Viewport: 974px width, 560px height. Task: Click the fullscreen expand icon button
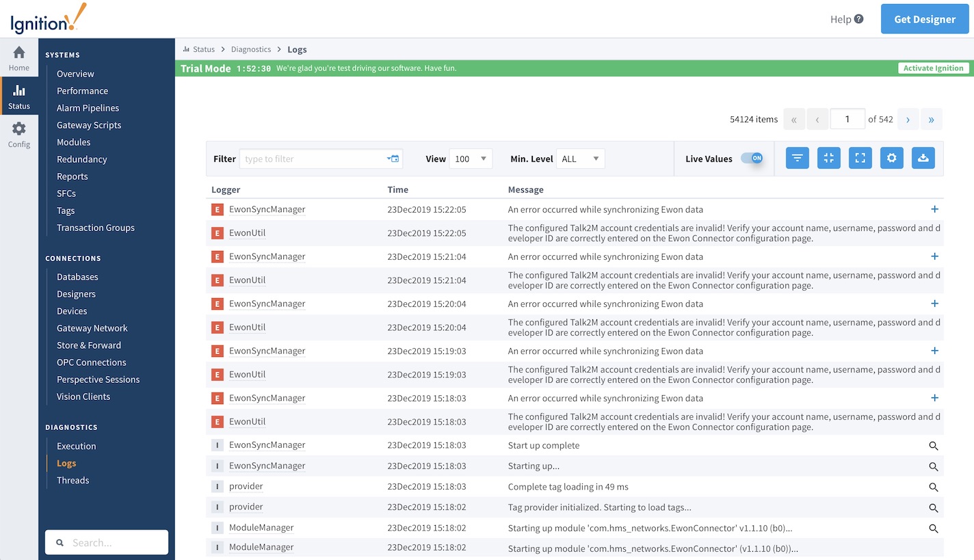(x=860, y=158)
